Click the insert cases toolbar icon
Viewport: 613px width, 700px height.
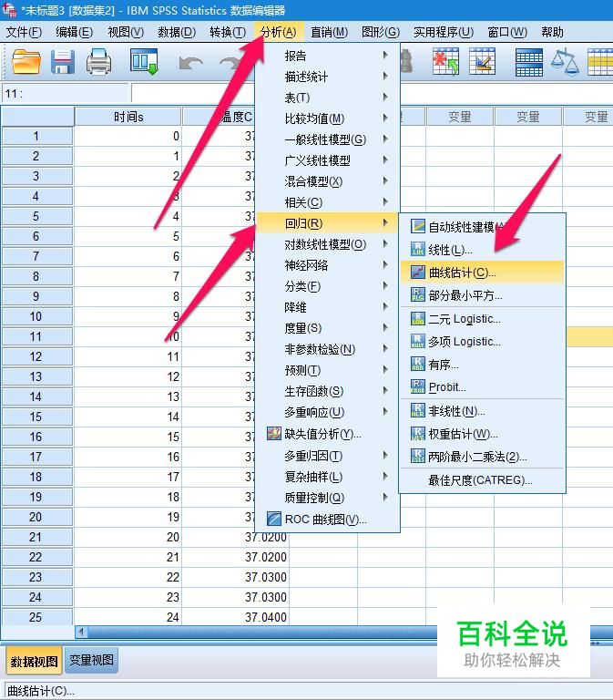click(x=445, y=62)
